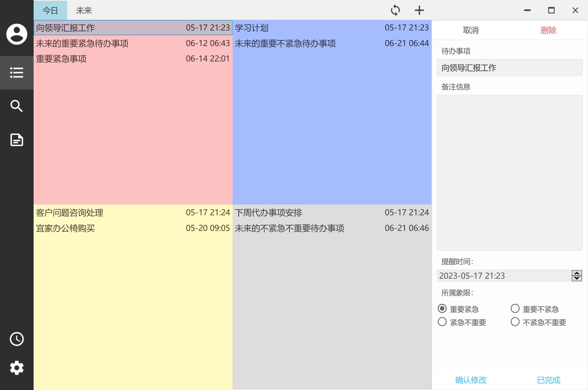The image size is (588, 390).
Task: Click the 删除 delete button
Action: pos(548,30)
